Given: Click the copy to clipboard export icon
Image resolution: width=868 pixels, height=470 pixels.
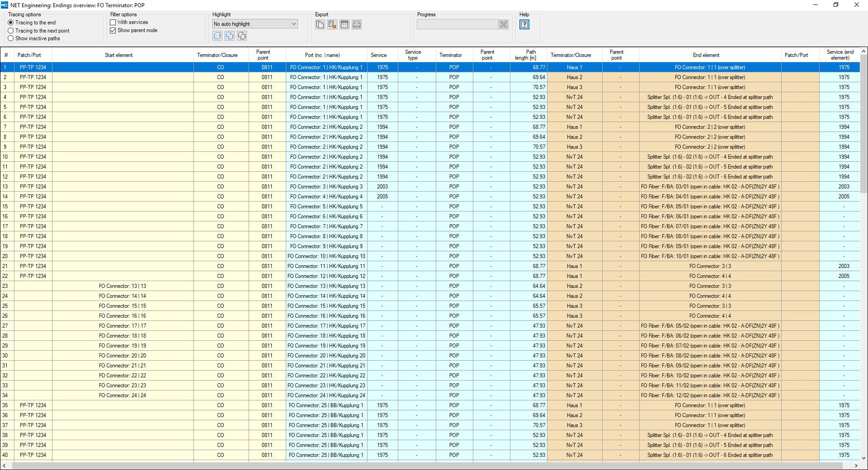Looking at the screenshot, I should click(x=320, y=25).
